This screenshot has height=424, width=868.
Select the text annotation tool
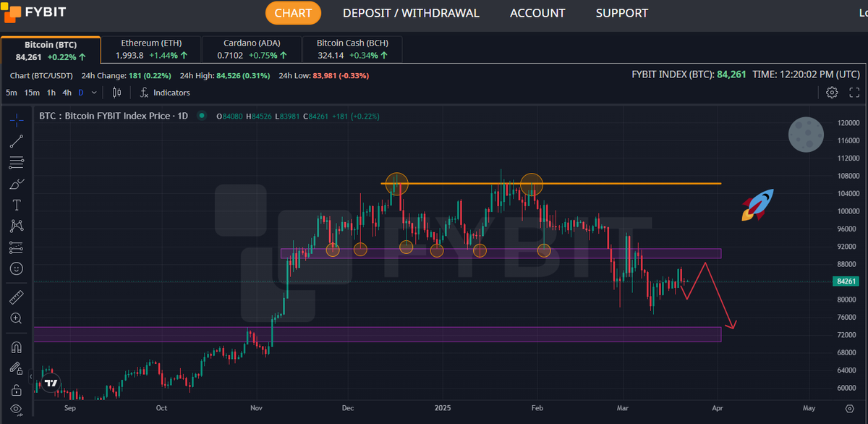(x=17, y=205)
